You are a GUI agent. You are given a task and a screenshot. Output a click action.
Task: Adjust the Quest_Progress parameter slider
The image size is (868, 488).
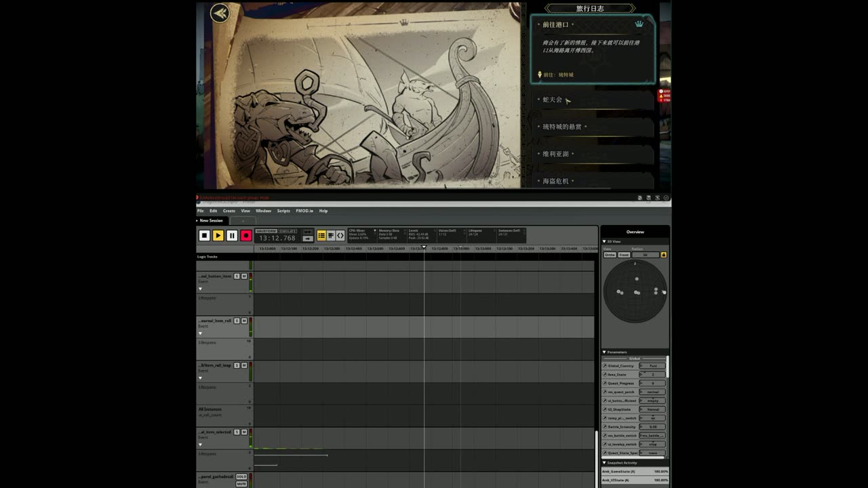(x=652, y=384)
